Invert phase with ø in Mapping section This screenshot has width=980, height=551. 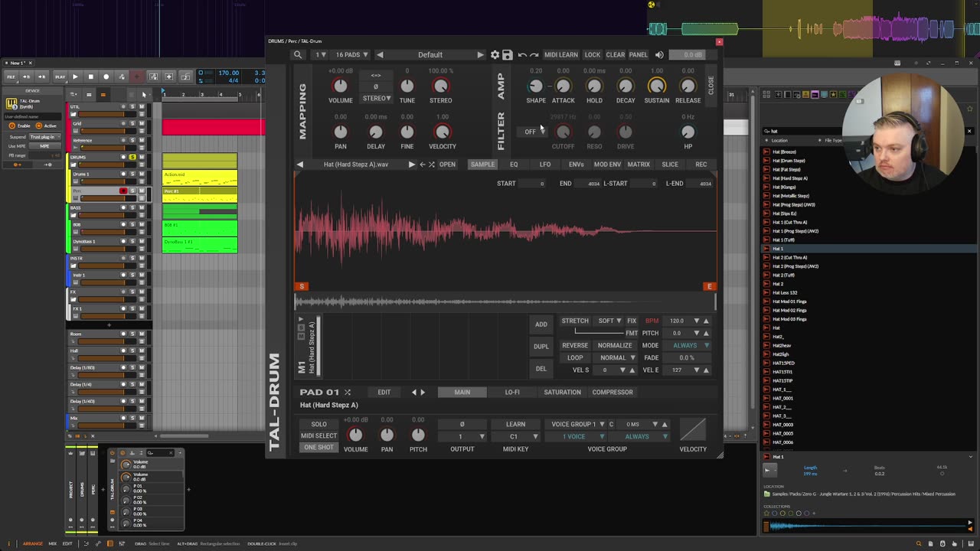pyautogui.click(x=376, y=86)
